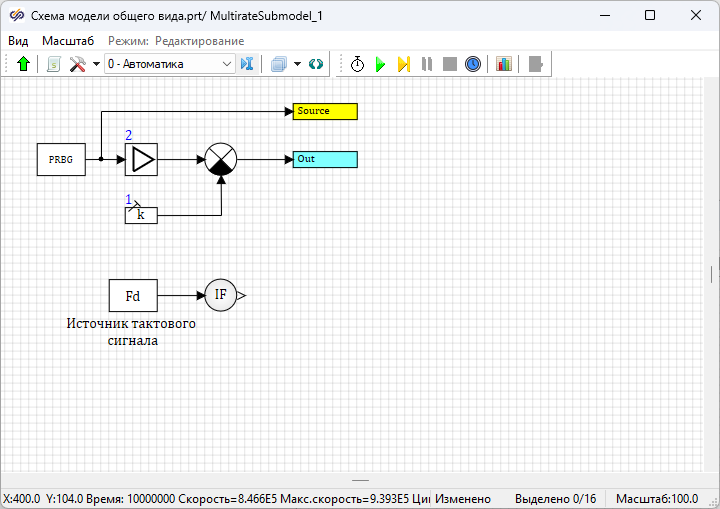The width and height of the screenshot is (720, 509).
Task: Pause the simulation
Action: click(427, 64)
